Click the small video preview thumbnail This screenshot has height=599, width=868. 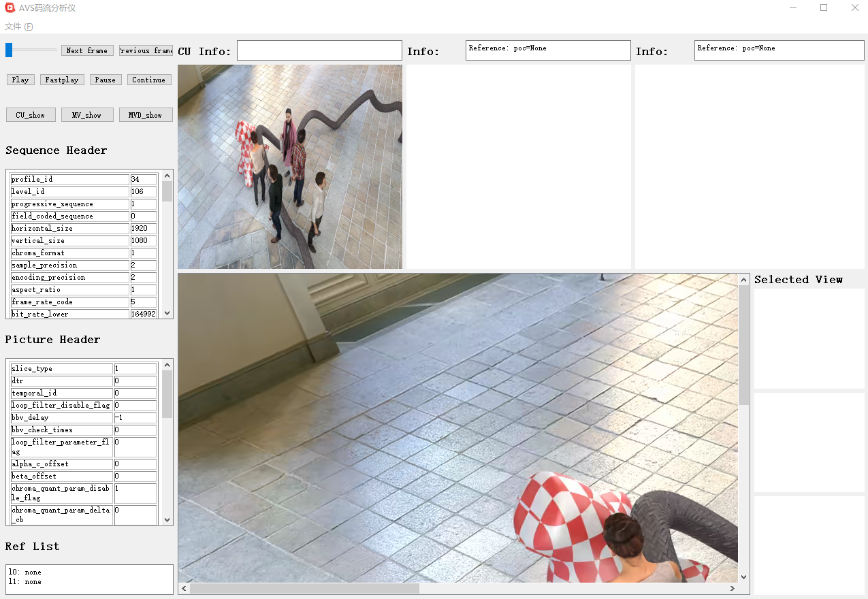pyautogui.click(x=289, y=166)
